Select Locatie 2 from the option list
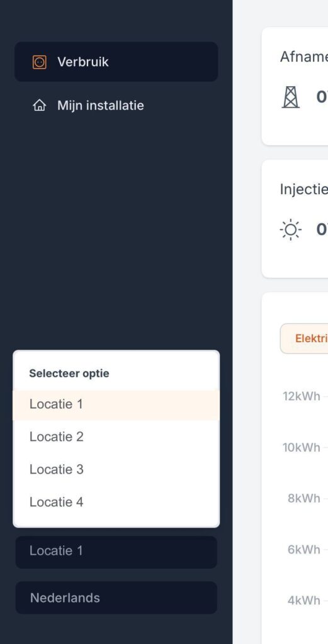328x644 pixels. click(x=116, y=436)
